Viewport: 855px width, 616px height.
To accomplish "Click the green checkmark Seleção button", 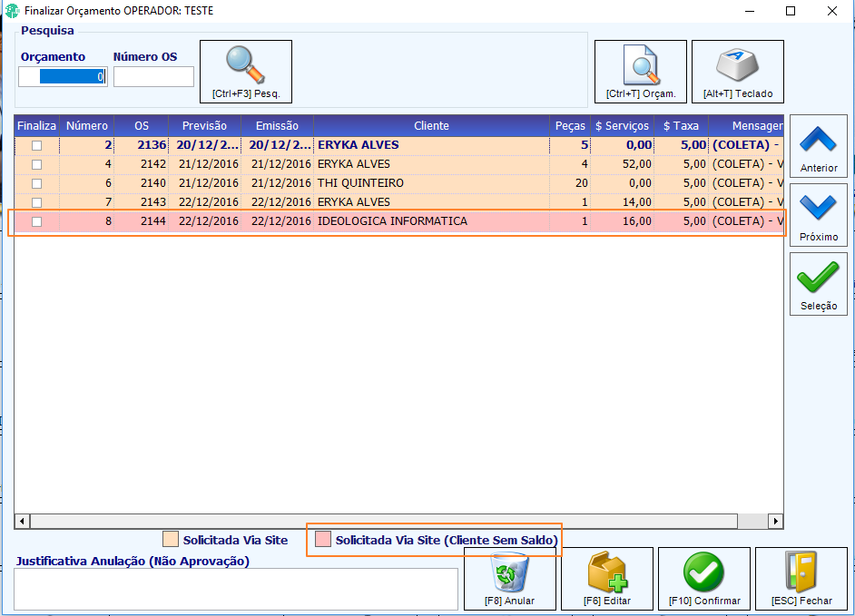I will [x=819, y=284].
